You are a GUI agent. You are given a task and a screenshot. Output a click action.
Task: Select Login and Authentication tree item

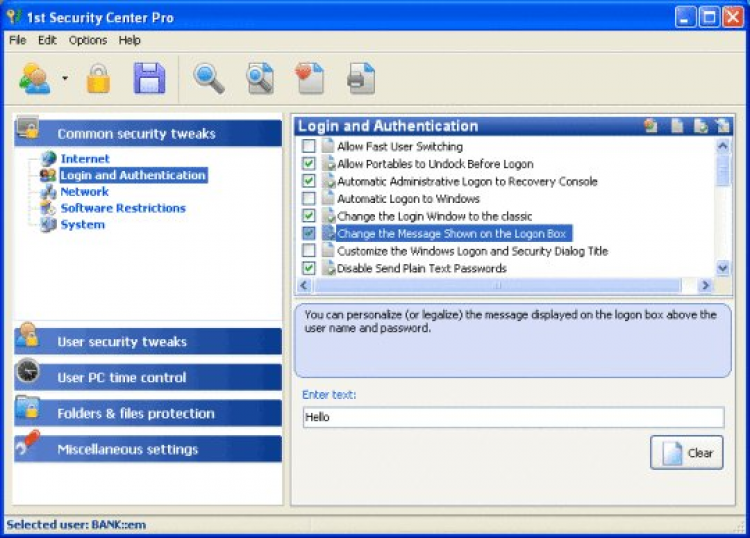coord(133,175)
